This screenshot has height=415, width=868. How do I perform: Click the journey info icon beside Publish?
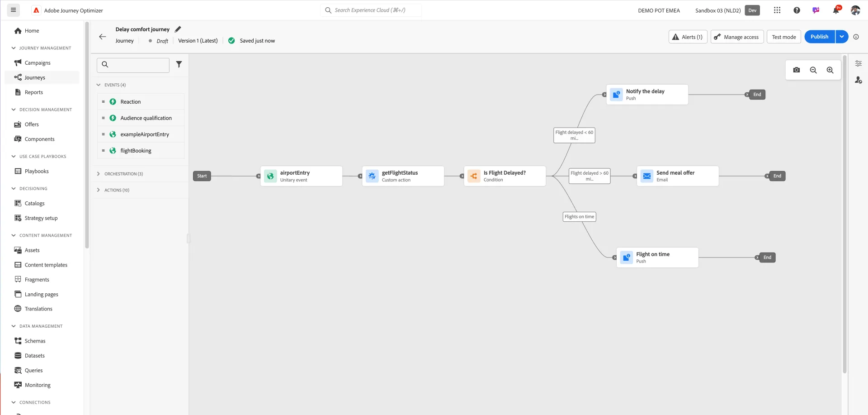(856, 37)
